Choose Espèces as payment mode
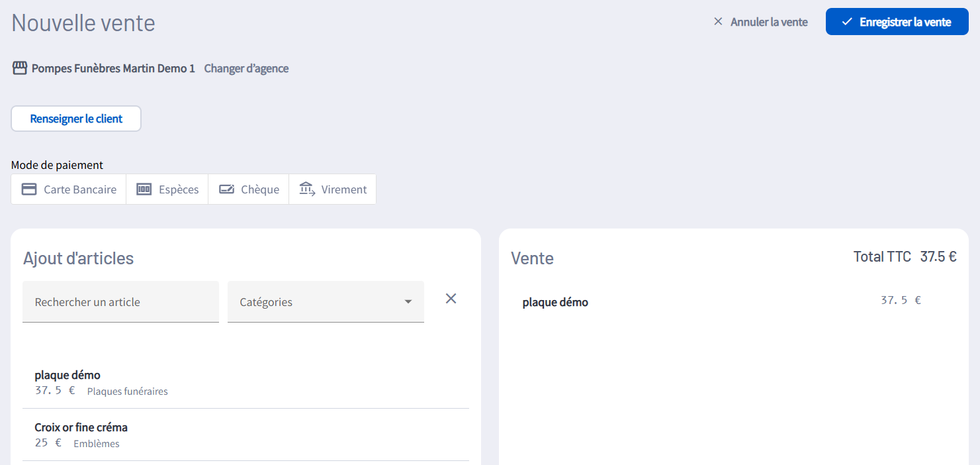The width and height of the screenshot is (980, 465). point(167,189)
